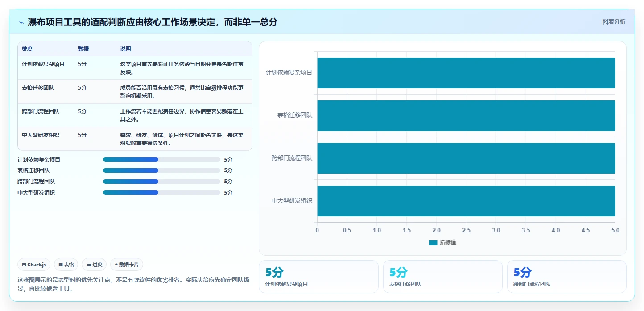644x311 pixels.
Task: Click 表格迁移团队 label in progress list
Action: (x=33, y=170)
